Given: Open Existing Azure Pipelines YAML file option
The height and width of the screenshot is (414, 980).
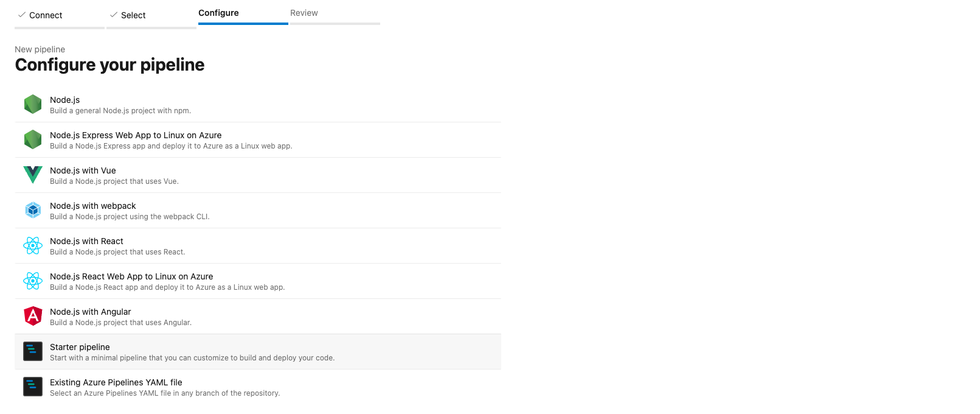Looking at the screenshot, I should click(258, 387).
